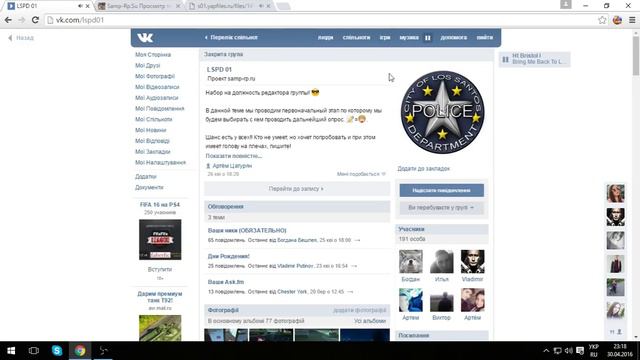
Task: Open member Vladimir avatar
Action: pyautogui.click(x=473, y=261)
